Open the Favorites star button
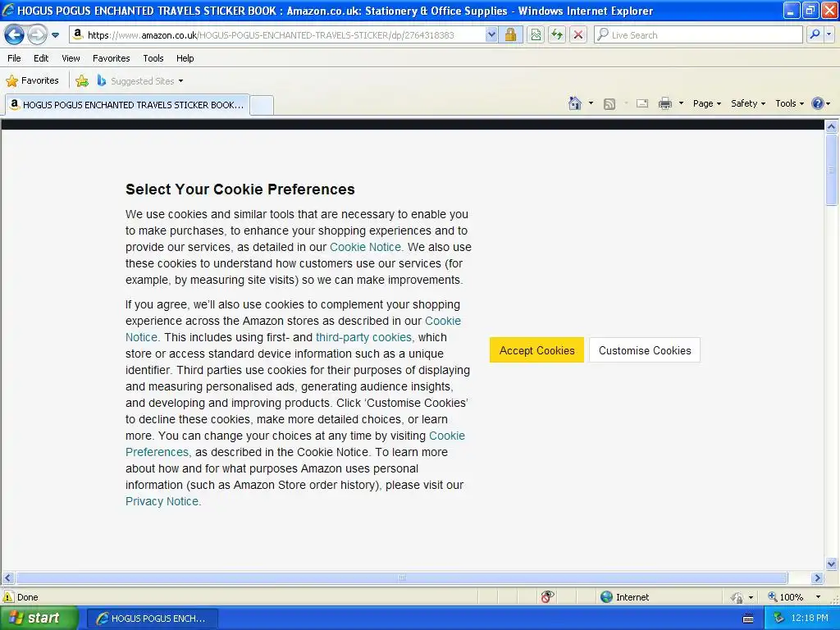Screen dimensions: 840x630 32,81
